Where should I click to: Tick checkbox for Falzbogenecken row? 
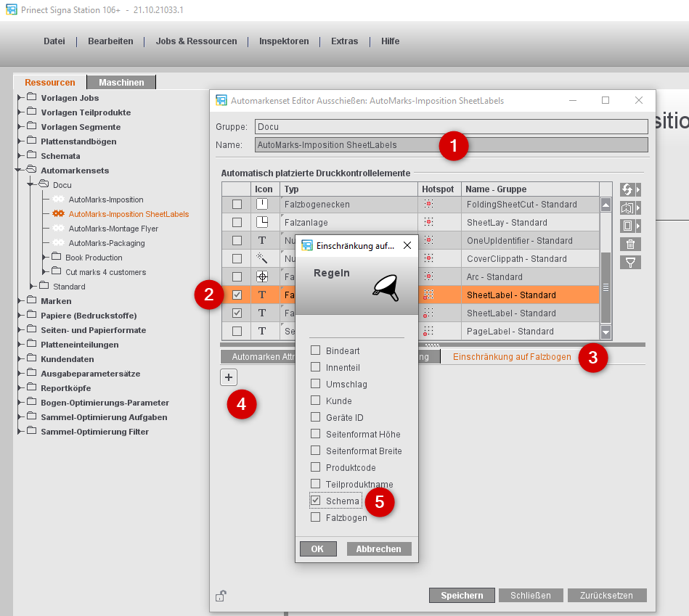click(237, 204)
